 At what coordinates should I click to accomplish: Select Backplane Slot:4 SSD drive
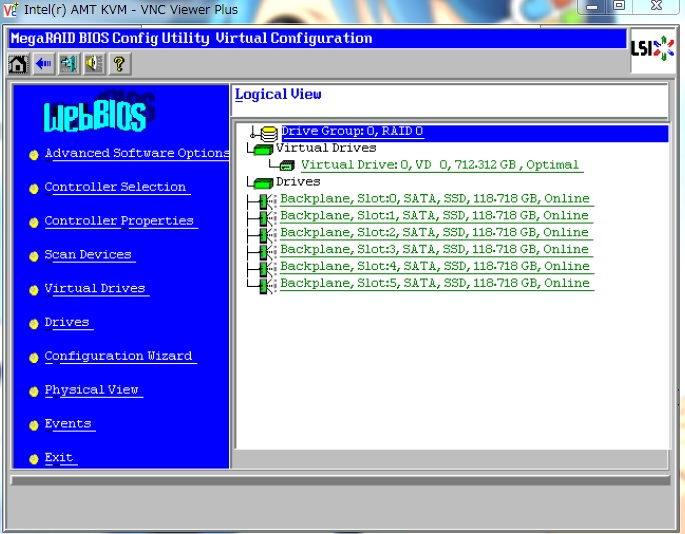pyautogui.click(x=435, y=267)
